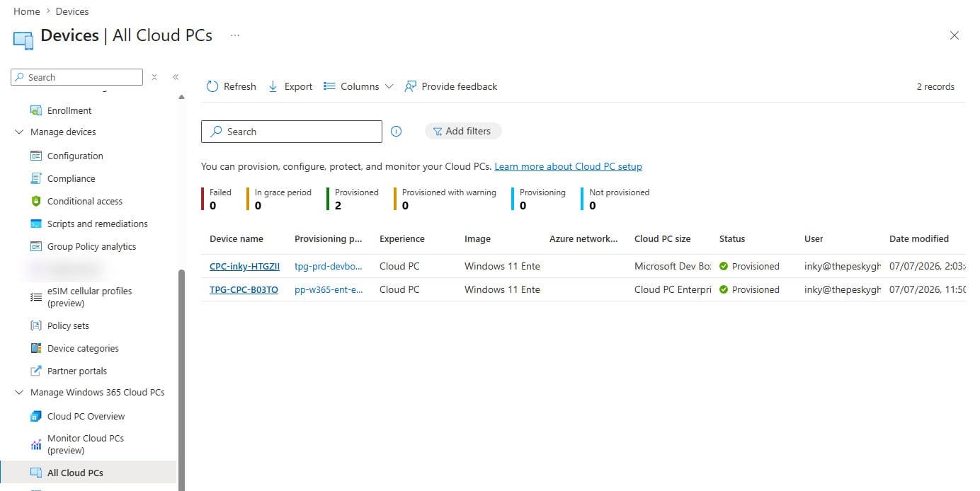Image resolution: width=980 pixels, height=491 pixels.
Task: Open device TPG-CPC-B03TO
Action: pyautogui.click(x=244, y=289)
